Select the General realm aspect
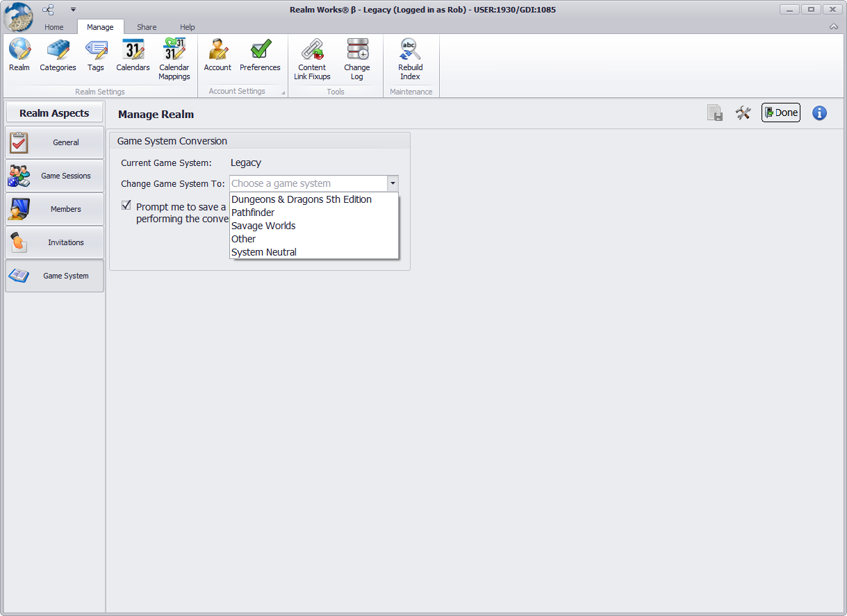Image resolution: width=847 pixels, height=616 pixels. click(x=55, y=142)
